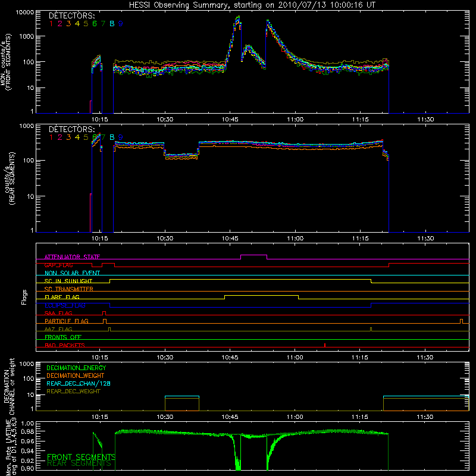The image size is (476, 476).
Task: Click the 1.00 y-axis value on livetime plot
Action: (27, 423)
